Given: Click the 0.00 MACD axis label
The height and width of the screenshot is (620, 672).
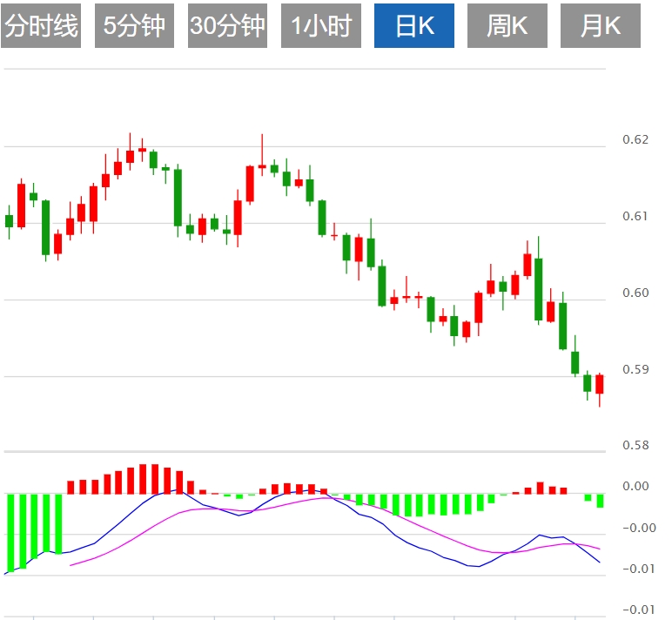Looking at the screenshot, I should point(635,486).
